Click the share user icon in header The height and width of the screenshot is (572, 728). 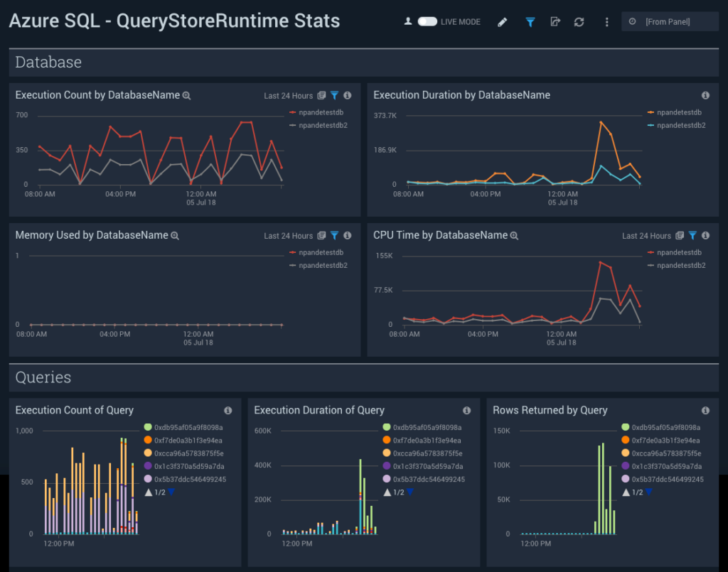pos(407,21)
